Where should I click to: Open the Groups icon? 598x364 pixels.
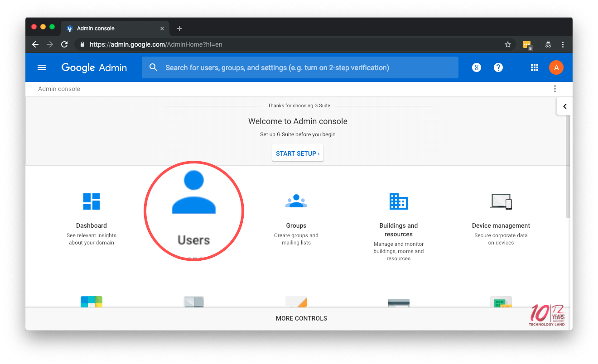[296, 201]
